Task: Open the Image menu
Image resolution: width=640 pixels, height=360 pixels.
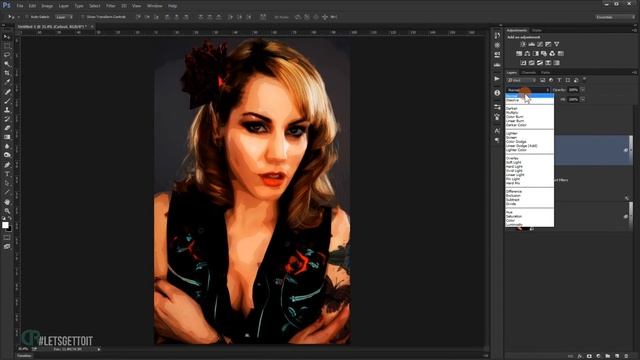Action: (x=47, y=6)
